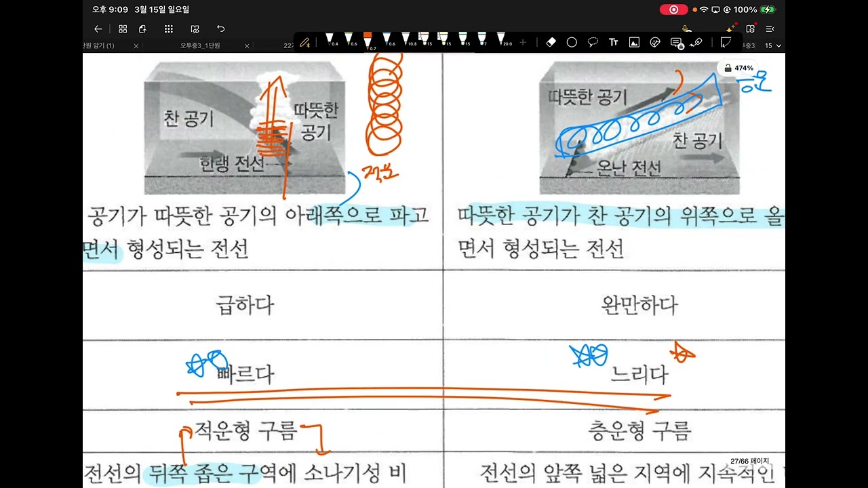
Task: Check the battery 100% status
Action: 754,9
